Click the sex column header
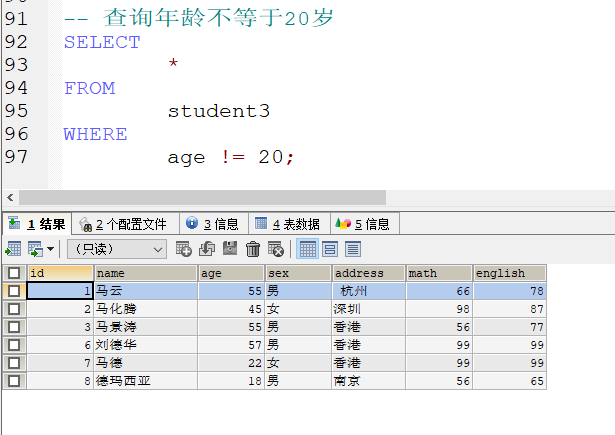The height and width of the screenshot is (435, 615). pos(298,273)
